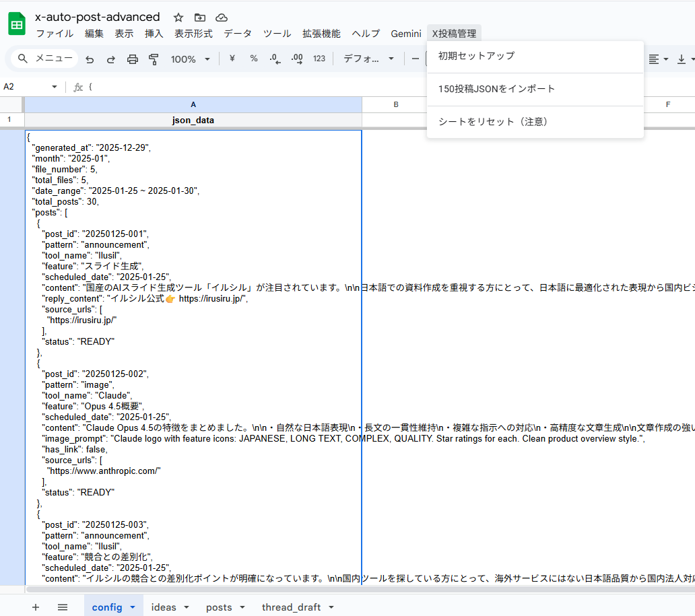Open the all sheets list button
The height and width of the screenshot is (616, 695).
(x=63, y=607)
